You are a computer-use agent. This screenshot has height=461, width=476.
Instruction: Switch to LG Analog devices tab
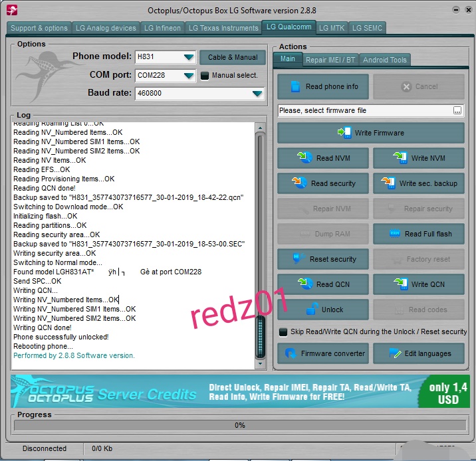click(x=106, y=28)
